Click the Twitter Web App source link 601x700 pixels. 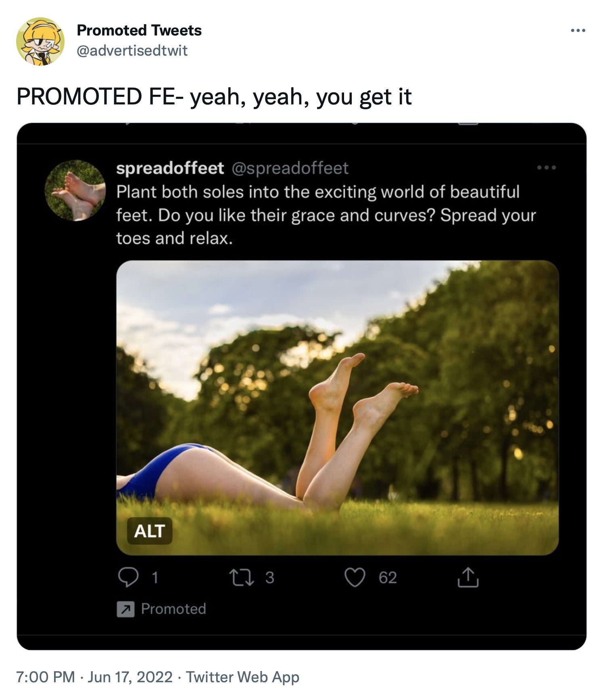point(242,677)
